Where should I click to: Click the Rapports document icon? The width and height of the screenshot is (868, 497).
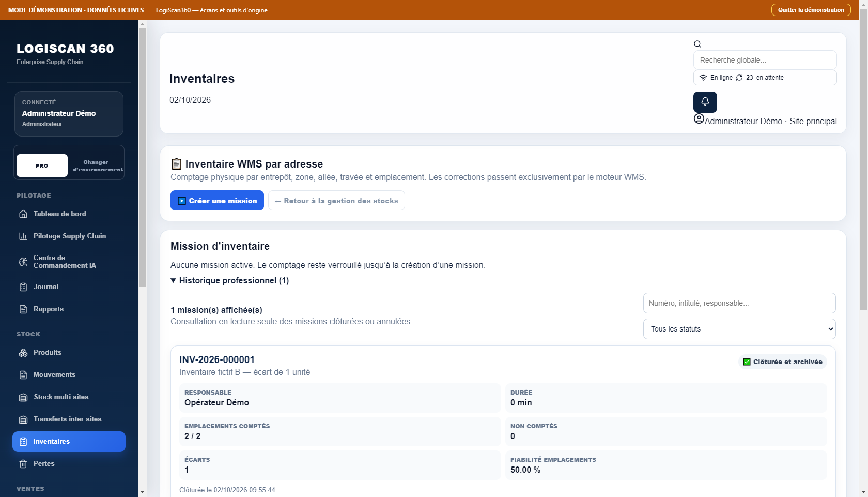click(23, 309)
